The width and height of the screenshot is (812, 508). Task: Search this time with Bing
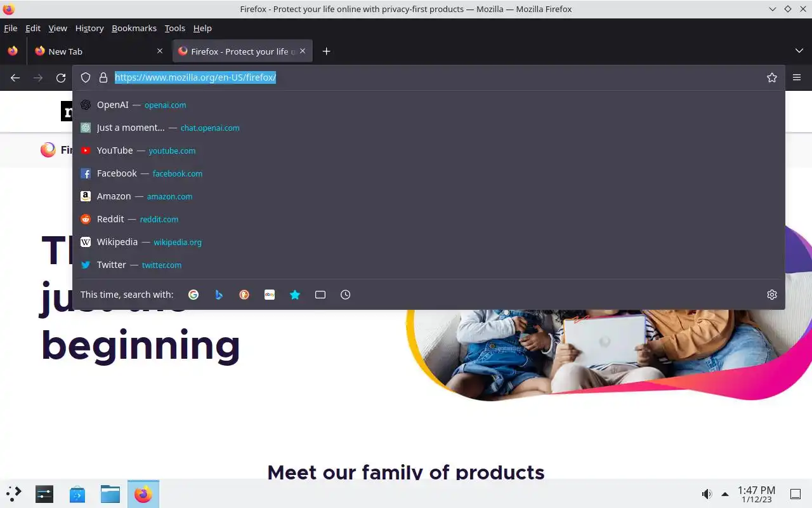coord(219,295)
